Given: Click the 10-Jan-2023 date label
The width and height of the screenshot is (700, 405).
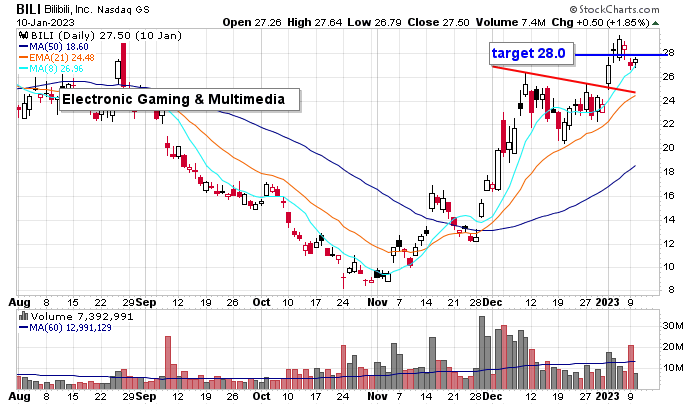Looking at the screenshot, I should [46, 22].
